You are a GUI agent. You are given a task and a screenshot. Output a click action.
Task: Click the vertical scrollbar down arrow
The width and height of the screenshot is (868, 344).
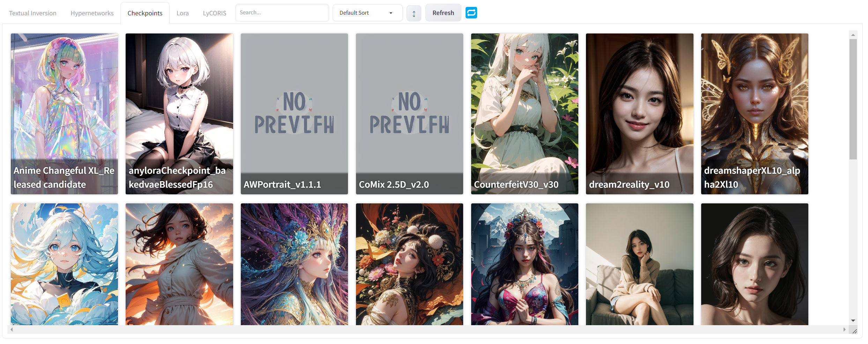click(x=853, y=321)
